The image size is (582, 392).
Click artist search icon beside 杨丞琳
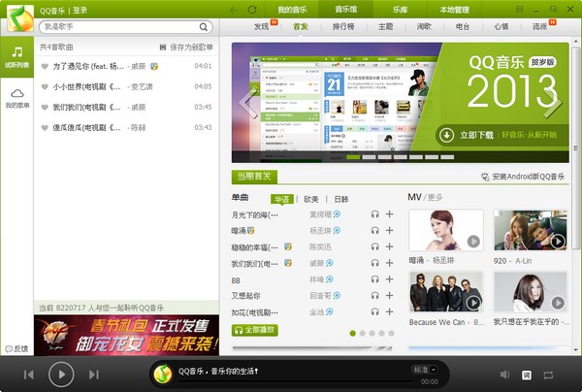pos(337,231)
